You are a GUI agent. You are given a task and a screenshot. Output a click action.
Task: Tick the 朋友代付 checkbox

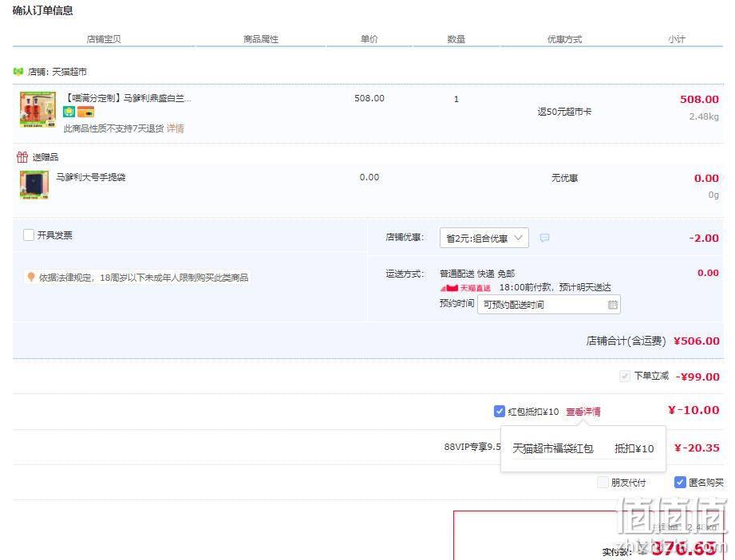pyautogui.click(x=603, y=482)
